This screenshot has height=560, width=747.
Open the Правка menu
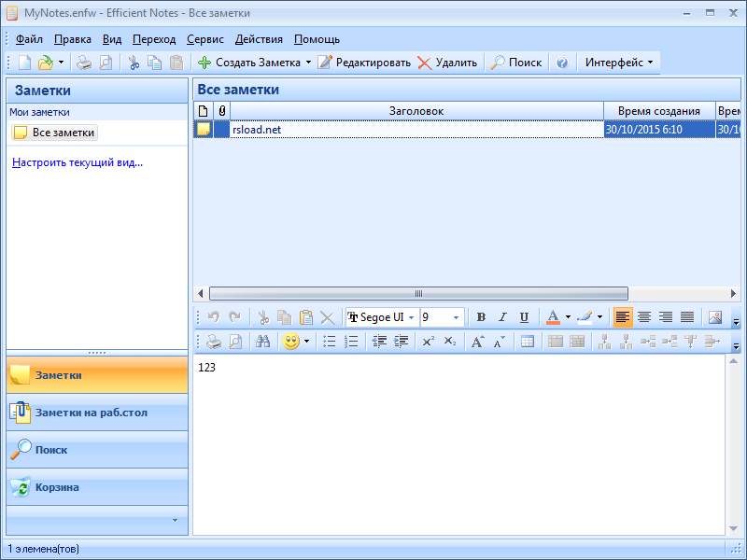coord(73,39)
